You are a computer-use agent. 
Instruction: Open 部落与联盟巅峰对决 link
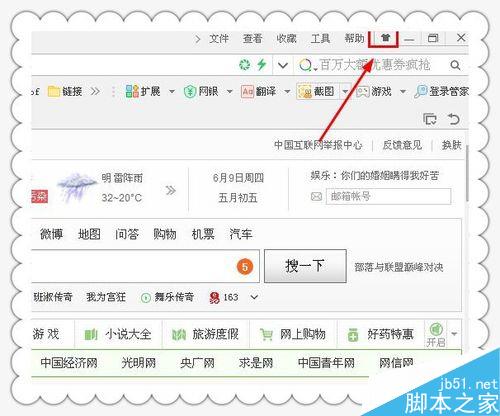coord(399,267)
